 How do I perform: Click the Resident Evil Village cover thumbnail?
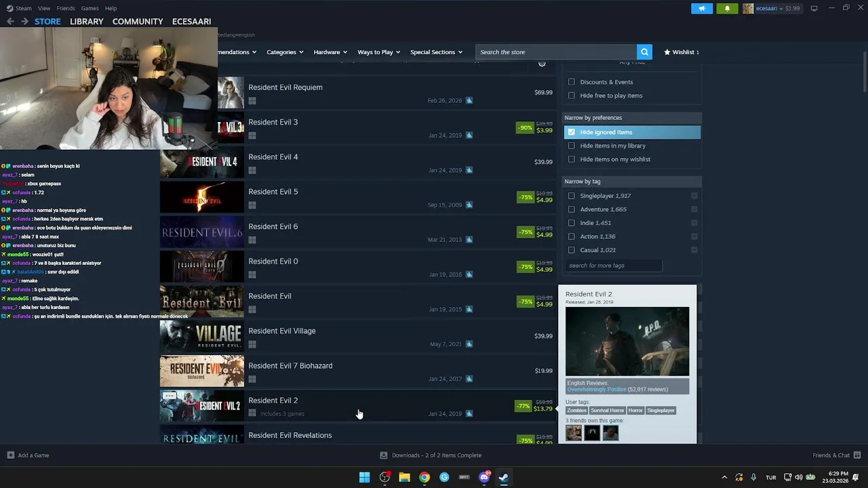point(201,336)
